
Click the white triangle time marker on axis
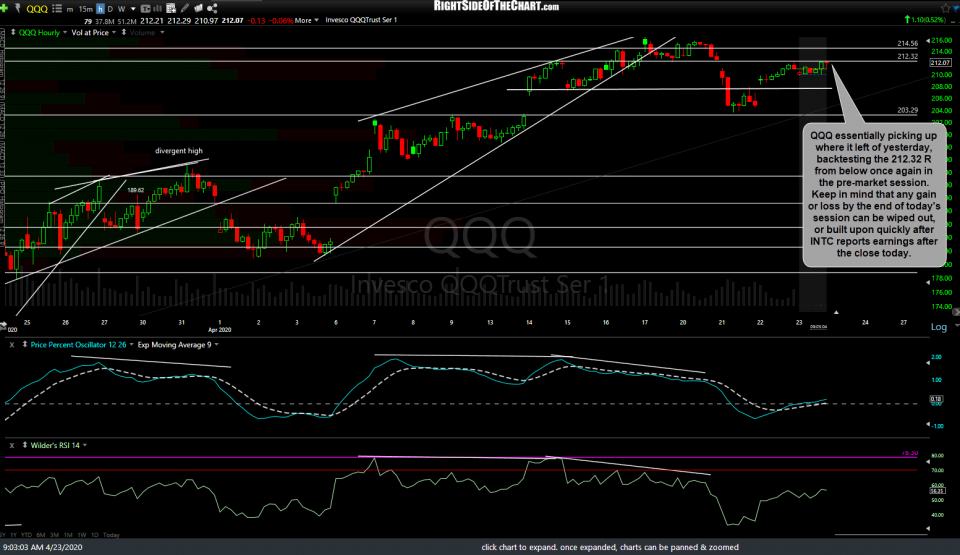(836, 312)
